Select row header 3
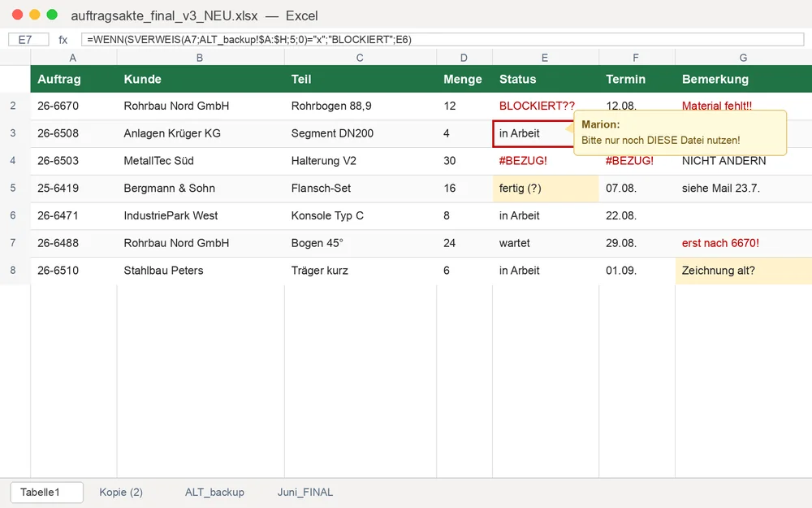 point(15,133)
